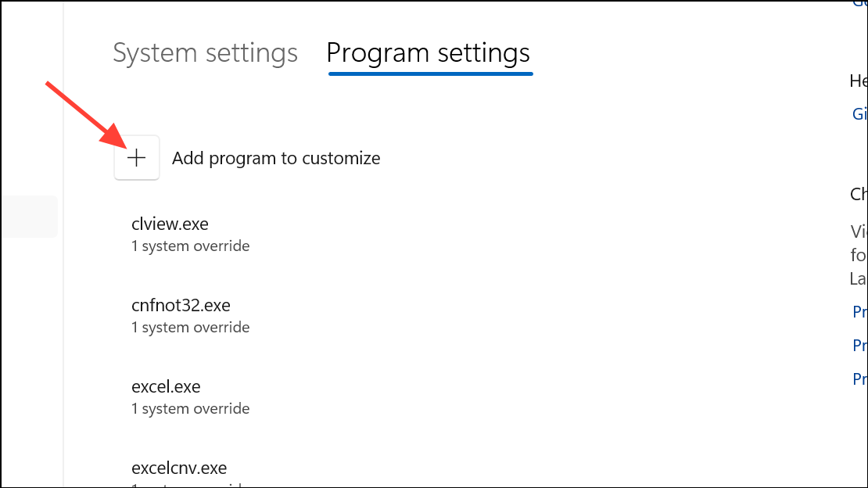The width and height of the screenshot is (868, 488).
Task: Click the second truncated "Pr" link on the right
Action: click(859, 345)
